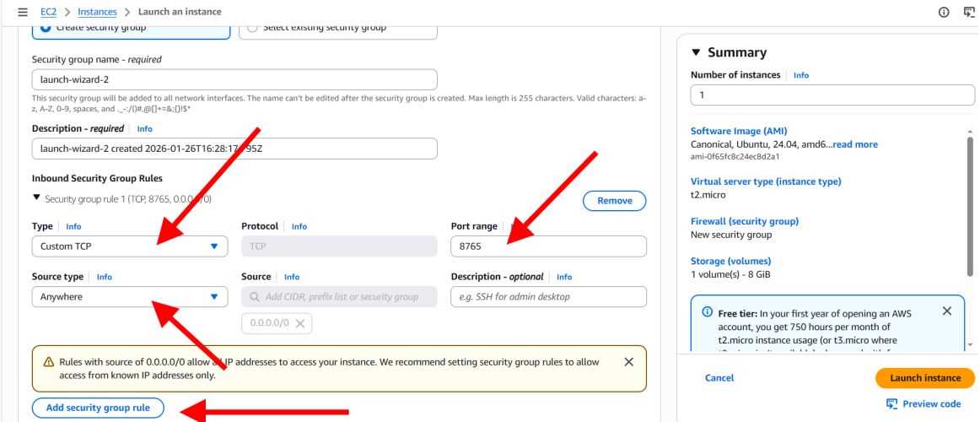Image resolution: width=980 pixels, height=422 pixels.
Task: Click the Preview code icon
Action: 891,403
